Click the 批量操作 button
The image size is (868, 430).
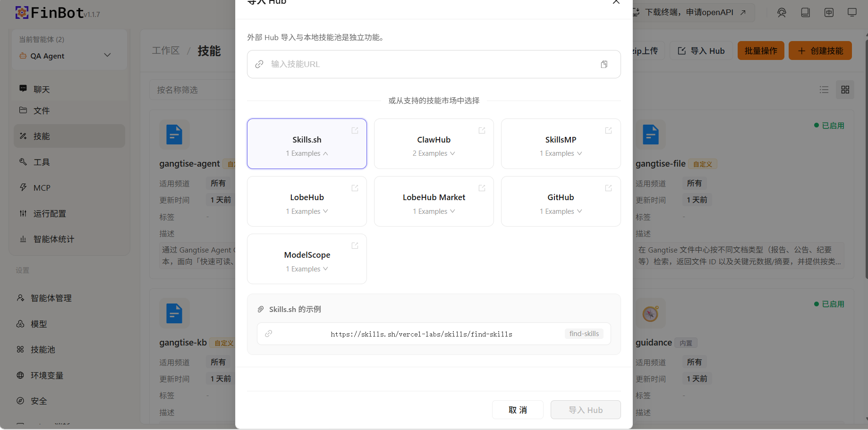tap(761, 51)
